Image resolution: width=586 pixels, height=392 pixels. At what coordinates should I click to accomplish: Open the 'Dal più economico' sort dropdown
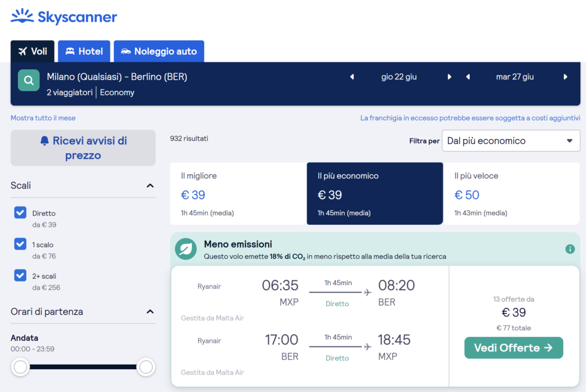click(x=510, y=141)
